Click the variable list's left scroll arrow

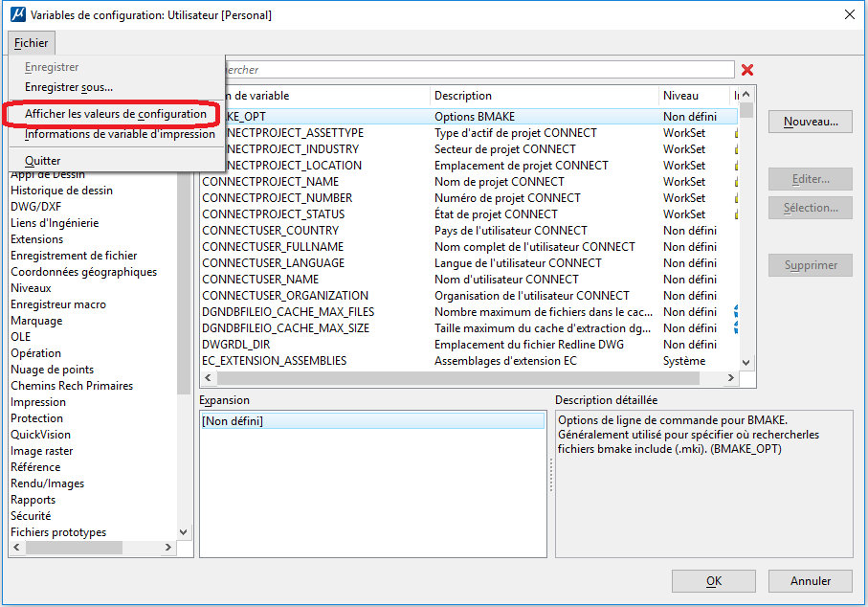click(208, 378)
